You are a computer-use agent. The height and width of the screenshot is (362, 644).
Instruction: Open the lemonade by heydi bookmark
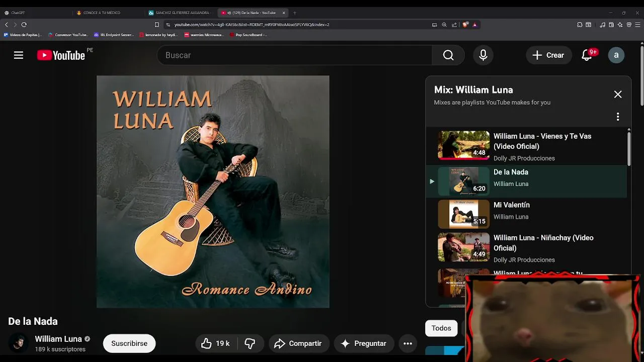(x=159, y=35)
